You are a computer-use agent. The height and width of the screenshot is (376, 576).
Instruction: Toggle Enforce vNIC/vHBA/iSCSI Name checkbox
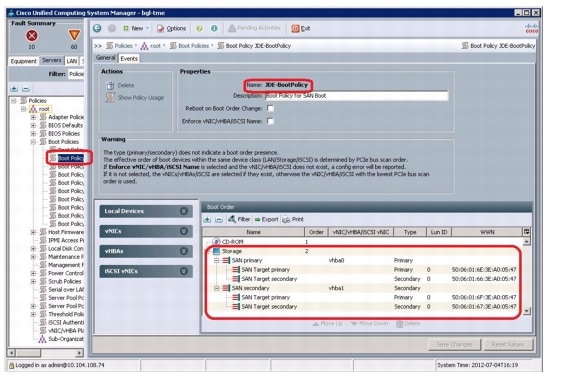[x=271, y=121]
